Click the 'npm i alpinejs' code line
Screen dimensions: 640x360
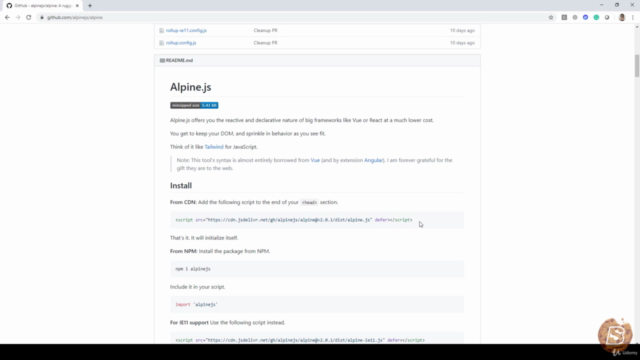[193, 269]
